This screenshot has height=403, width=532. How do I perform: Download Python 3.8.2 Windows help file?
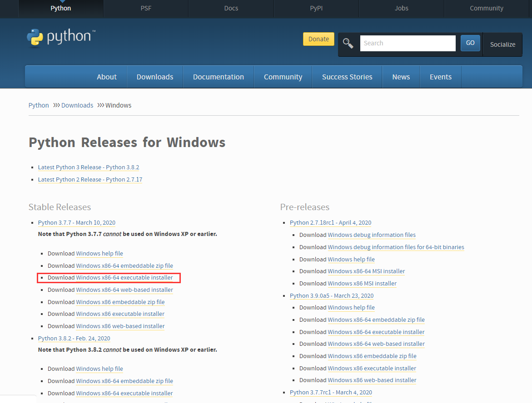tap(99, 369)
